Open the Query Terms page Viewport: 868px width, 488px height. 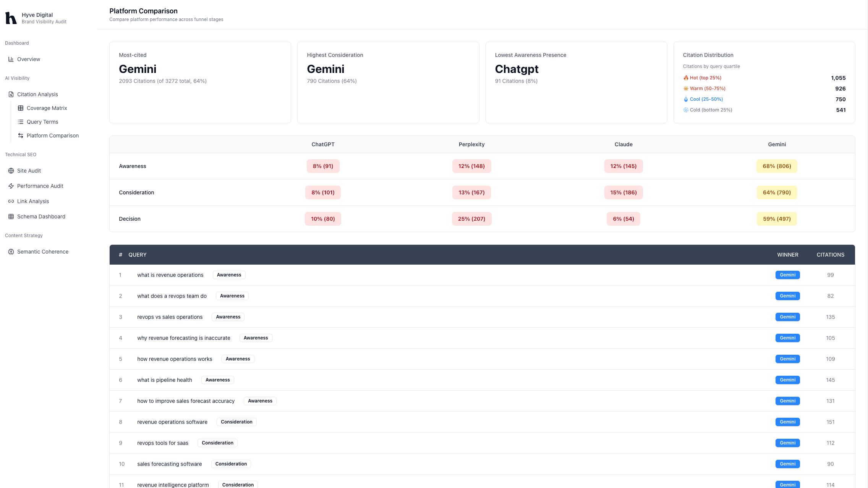click(x=42, y=122)
